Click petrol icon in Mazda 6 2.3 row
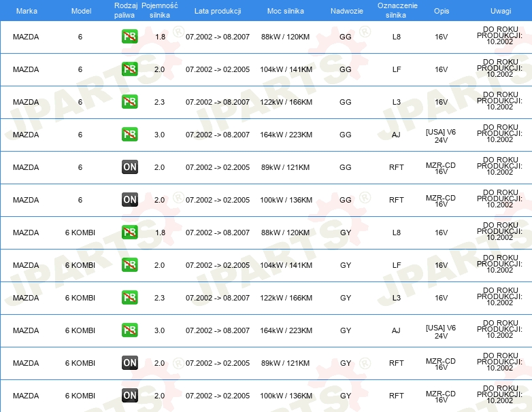Screen dimensions: 532x412 pos(130,101)
